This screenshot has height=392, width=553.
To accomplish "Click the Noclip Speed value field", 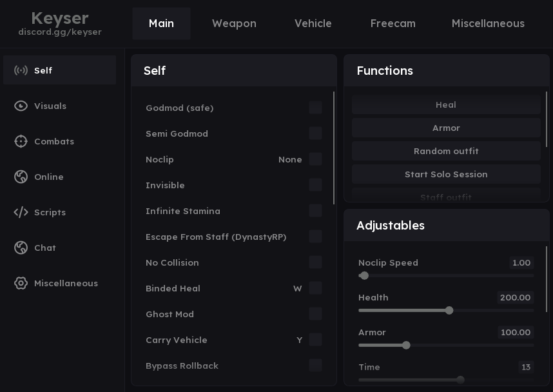I will pyautogui.click(x=521, y=262).
